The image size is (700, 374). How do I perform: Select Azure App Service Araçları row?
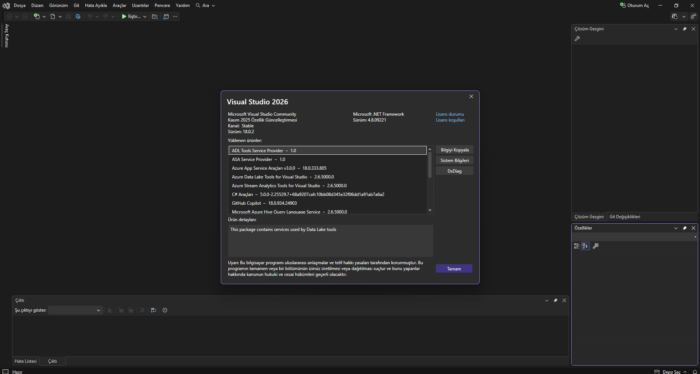[x=328, y=168]
